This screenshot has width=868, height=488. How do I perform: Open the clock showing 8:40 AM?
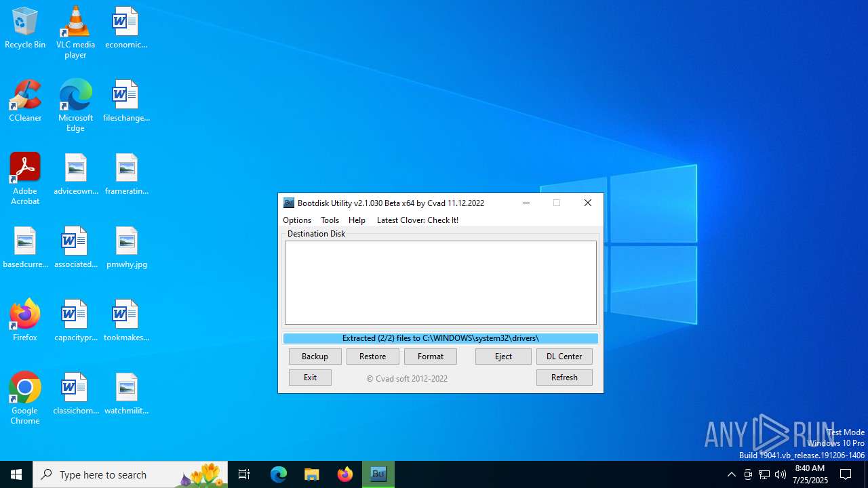point(810,474)
